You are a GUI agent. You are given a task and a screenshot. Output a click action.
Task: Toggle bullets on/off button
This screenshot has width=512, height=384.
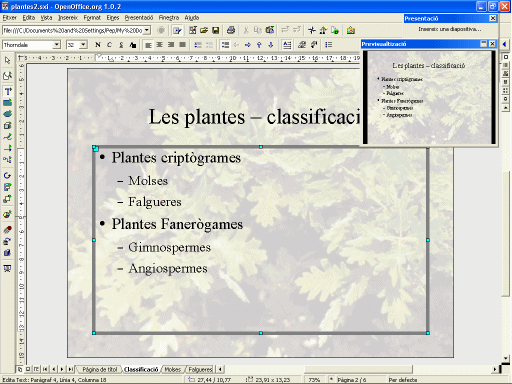click(328, 45)
